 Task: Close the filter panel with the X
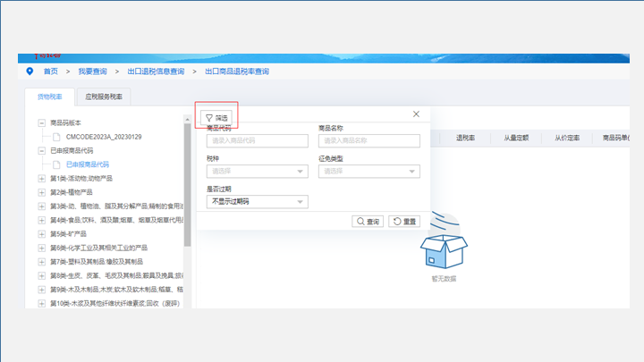[416, 114]
